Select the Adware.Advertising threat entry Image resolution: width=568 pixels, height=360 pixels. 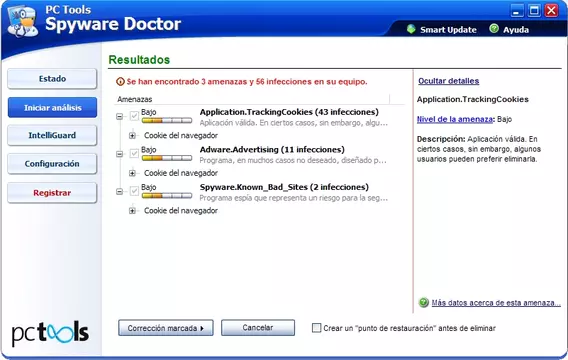pos(272,150)
